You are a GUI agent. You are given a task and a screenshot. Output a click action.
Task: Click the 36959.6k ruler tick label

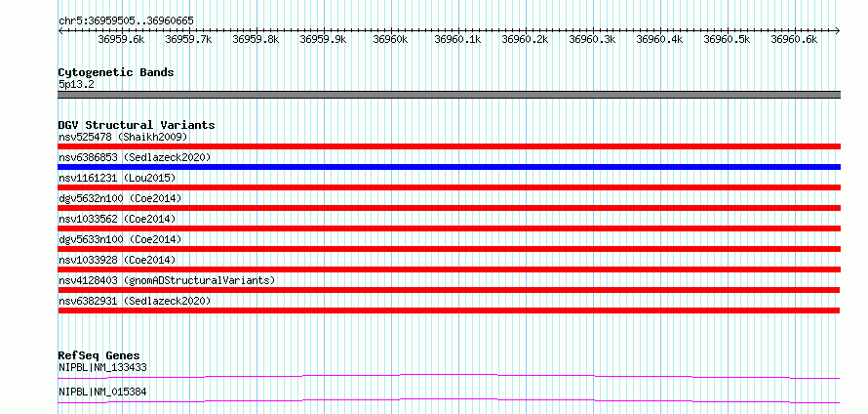pos(121,39)
